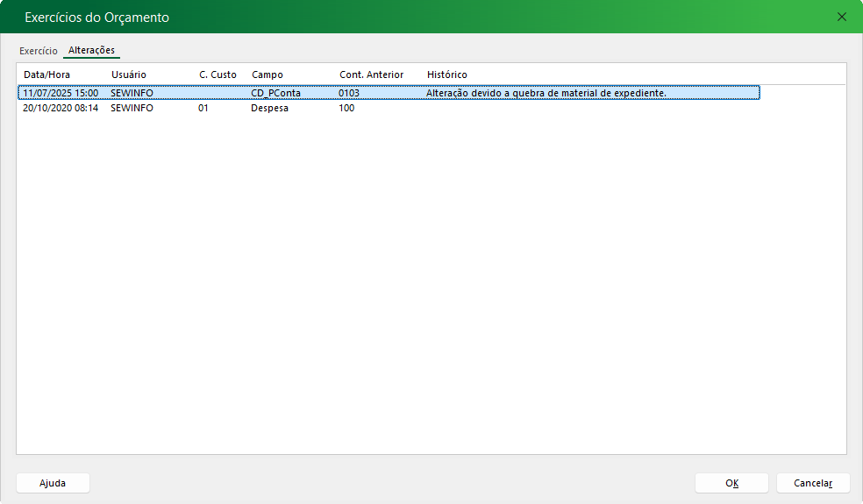Click the Histórico column header
863x504 pixels.
click(447, 75)
